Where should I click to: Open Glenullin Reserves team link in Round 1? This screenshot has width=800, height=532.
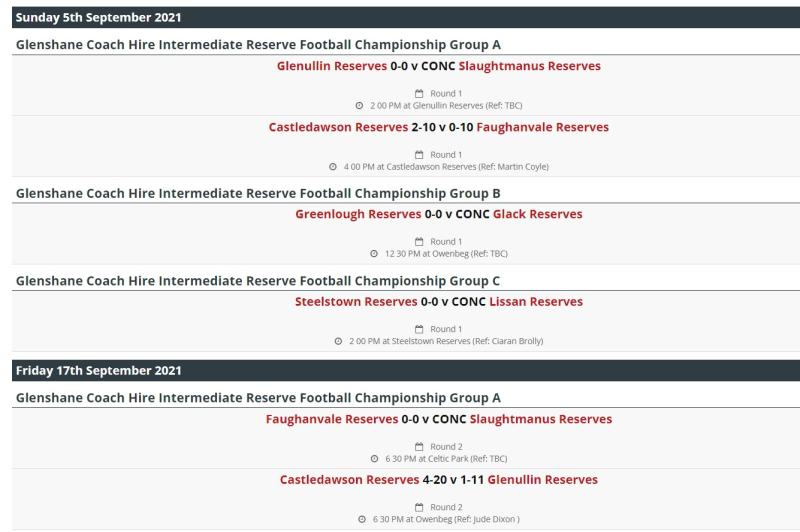point(332,66)
